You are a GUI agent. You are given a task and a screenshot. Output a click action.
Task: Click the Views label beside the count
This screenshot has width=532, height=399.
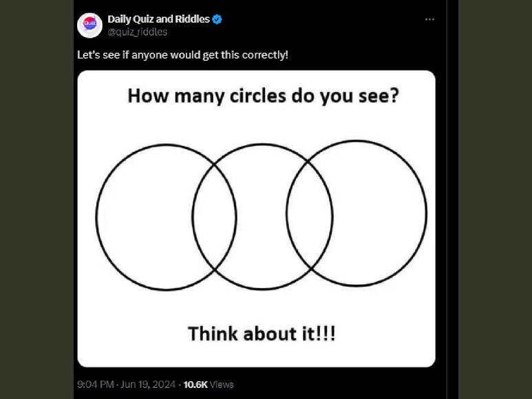(x=222, y=385)
